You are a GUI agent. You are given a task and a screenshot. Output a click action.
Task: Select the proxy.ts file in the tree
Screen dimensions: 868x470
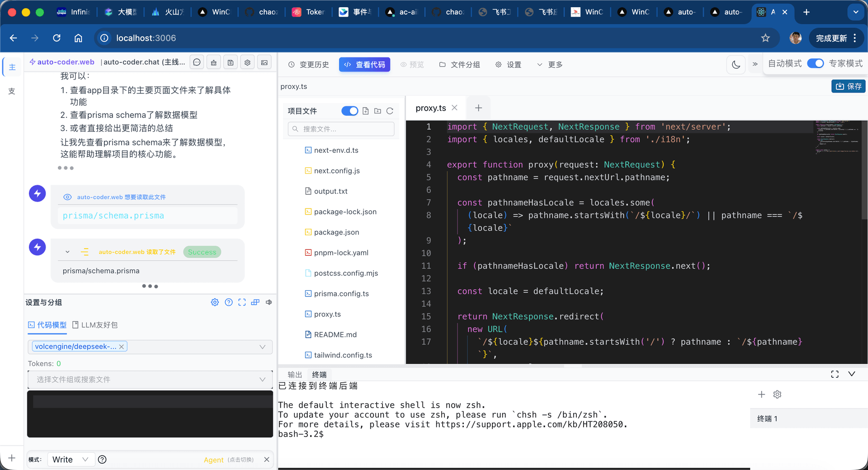[x=327, y=314]
